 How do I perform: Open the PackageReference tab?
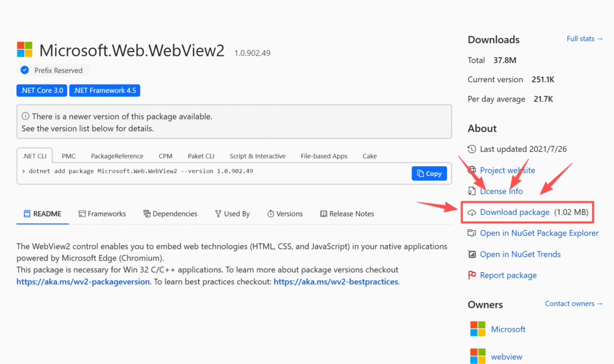[x=117, y=156]
